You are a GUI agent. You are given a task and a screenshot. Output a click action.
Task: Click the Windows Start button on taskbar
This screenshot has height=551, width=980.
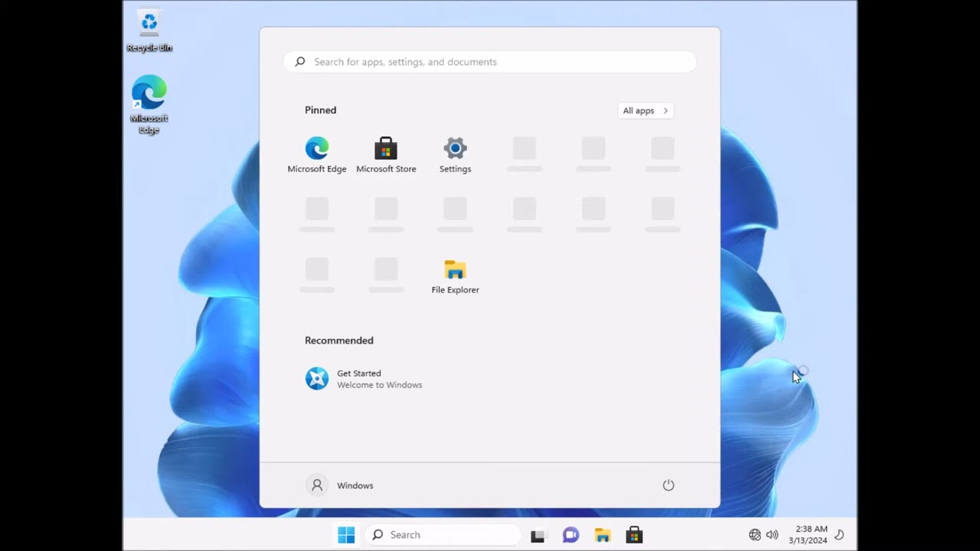click(x=346, y=535)
